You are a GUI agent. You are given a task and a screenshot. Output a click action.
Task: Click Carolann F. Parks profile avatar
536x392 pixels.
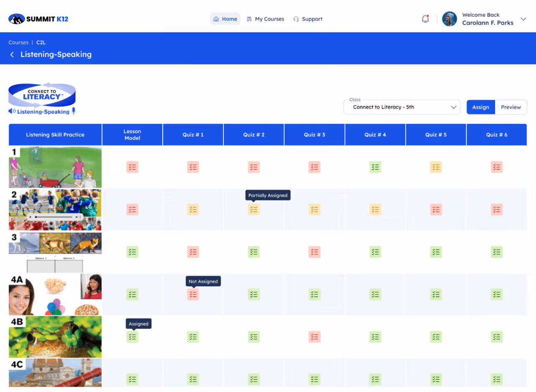pyautogui.click(x=449, y=19)
